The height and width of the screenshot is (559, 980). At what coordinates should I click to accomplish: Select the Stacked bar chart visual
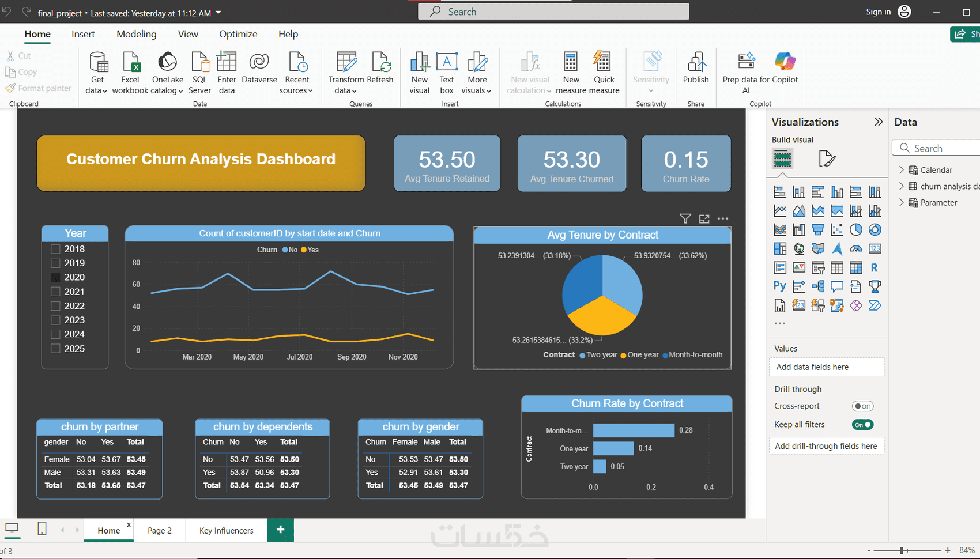pyautogui.click(x=779, y=192)
